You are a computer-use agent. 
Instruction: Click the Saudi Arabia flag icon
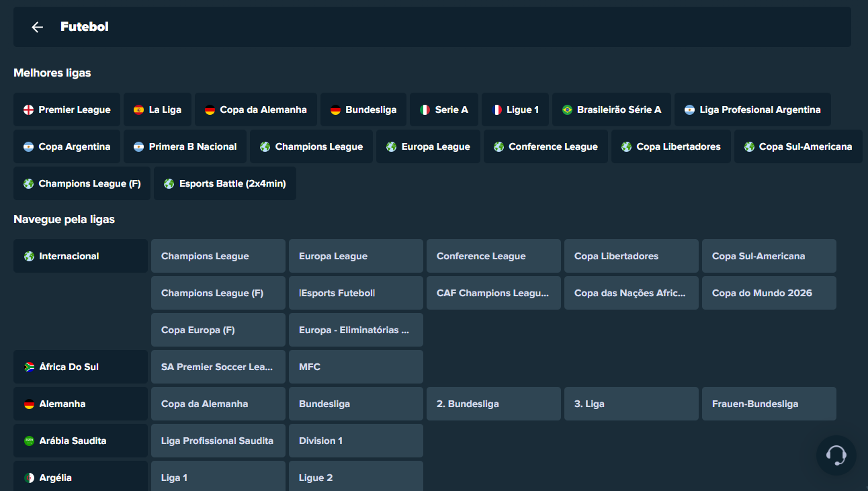tap(29, 441)
